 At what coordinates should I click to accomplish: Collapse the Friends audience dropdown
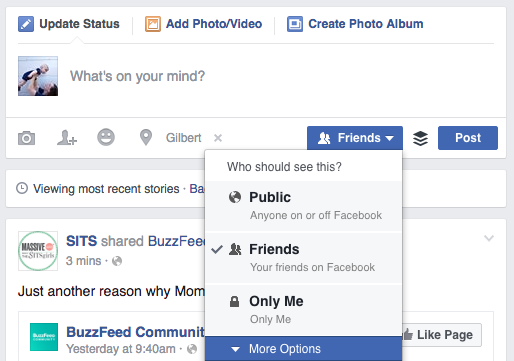pos(355,138)
